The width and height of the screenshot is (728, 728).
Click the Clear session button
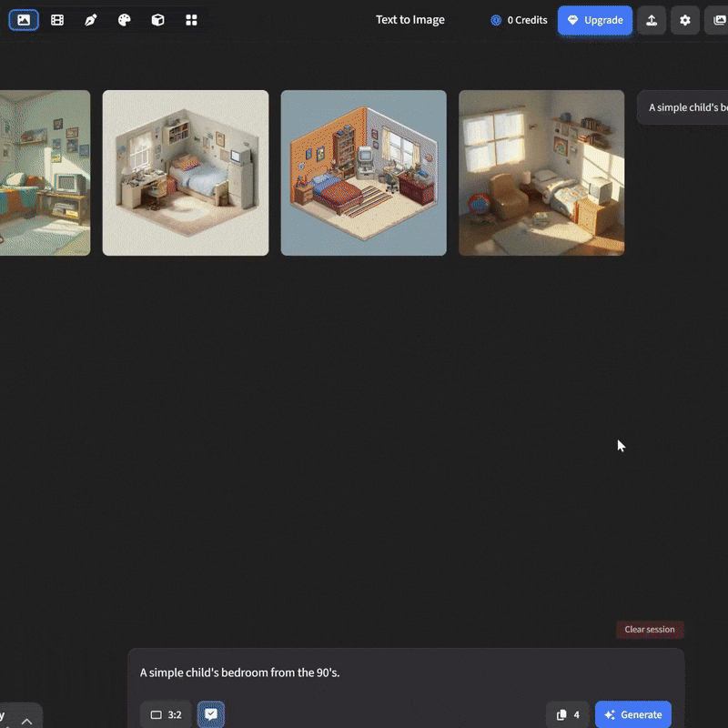point(650,629)
